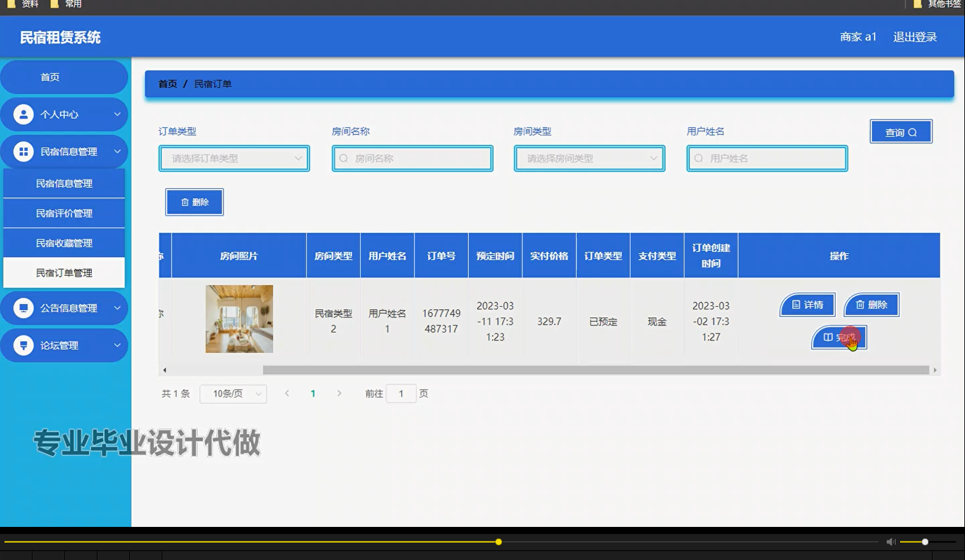Click 退出登录 to log out
965x560 pixels.
click(915, 36)
